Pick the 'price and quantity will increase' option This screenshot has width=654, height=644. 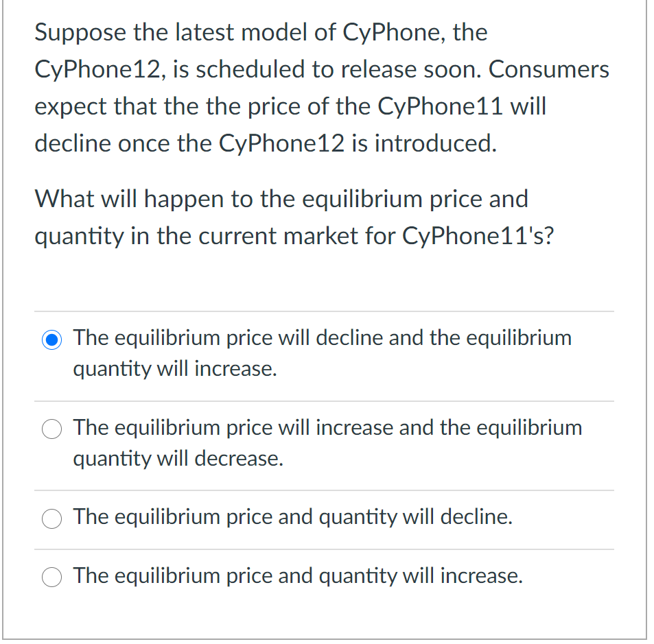[x=51, y=577]
